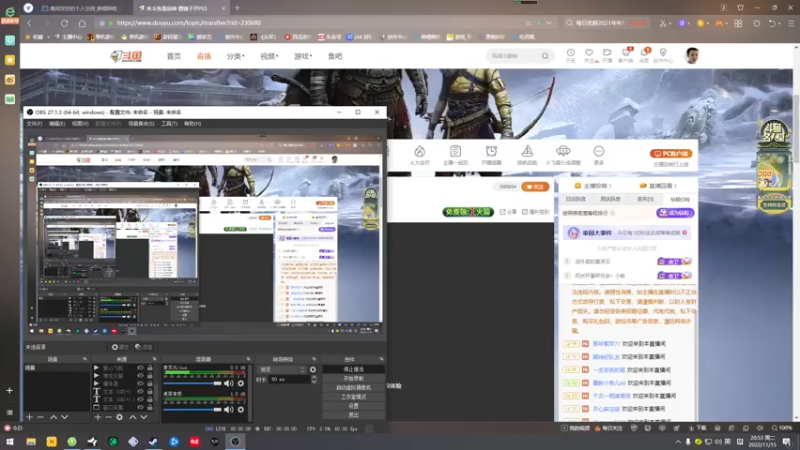The height and width of the screenshot is (450, 800).
Task: Select 直播 in Douyu navigation
Action: [x=204, y=56]
